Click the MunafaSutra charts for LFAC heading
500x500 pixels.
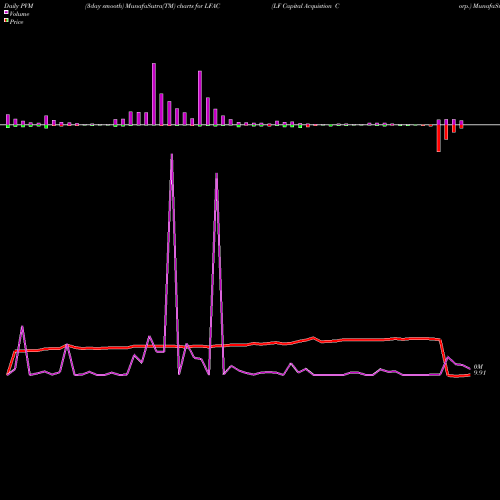152,6
